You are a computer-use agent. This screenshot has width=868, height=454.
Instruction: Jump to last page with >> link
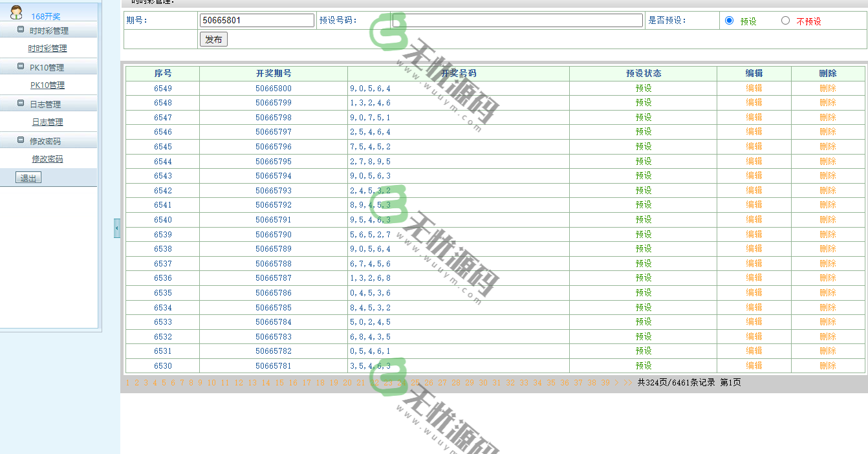pyautogui.click(x=627, y=383)
